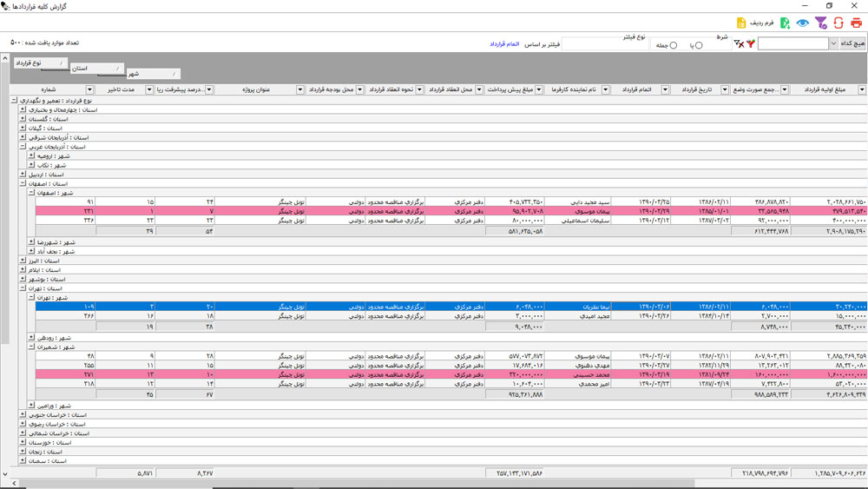Screen dimensions: 868x489
Task: Open filter dropdown on مبلغ پیش پرداخت column
Action: [x=539, y=89]
